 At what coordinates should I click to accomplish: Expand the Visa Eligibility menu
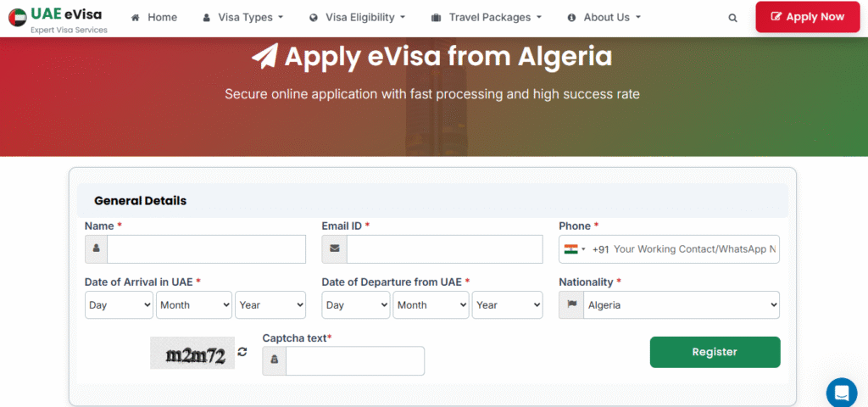click(x=358, y=17)
